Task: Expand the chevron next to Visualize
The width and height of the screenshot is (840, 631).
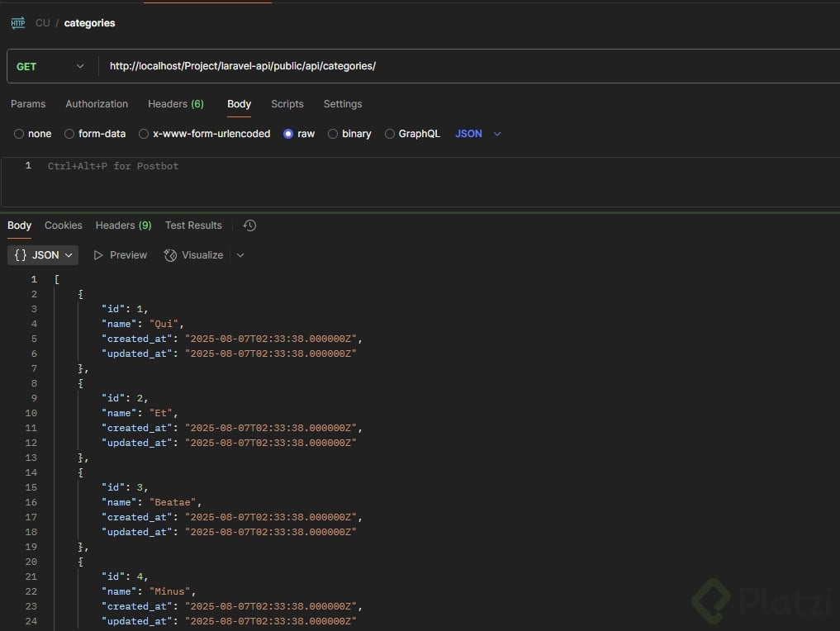Action: (x=240, y=255)
